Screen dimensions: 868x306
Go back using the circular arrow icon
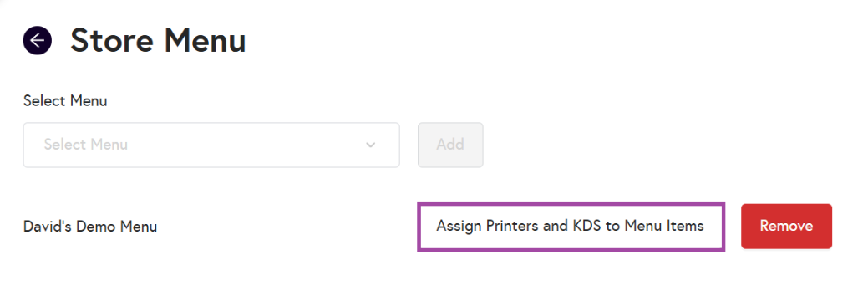pos(37,40)
